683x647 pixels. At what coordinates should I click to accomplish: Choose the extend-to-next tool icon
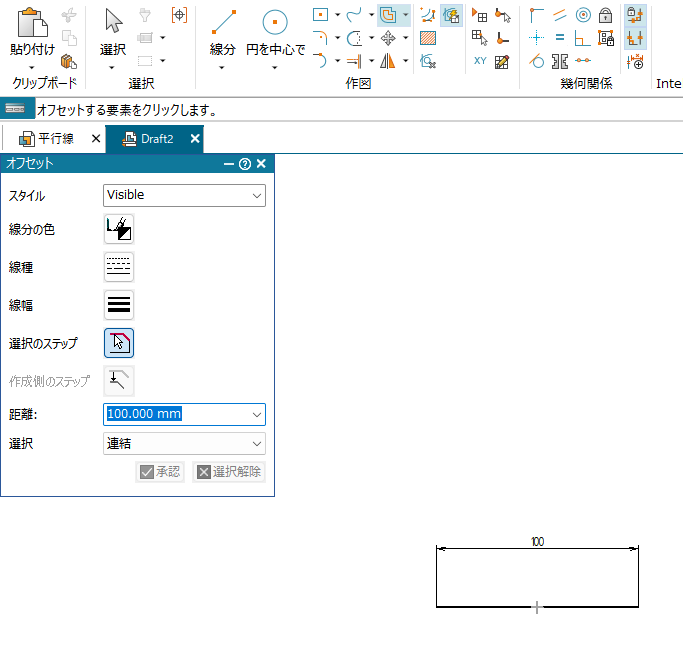[354, 61]
